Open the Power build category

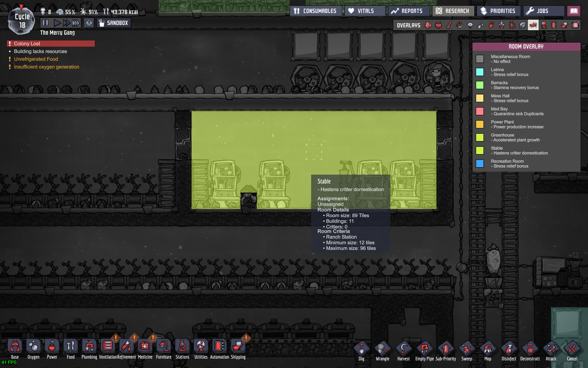pyautogui.click(x=52, y=348)
